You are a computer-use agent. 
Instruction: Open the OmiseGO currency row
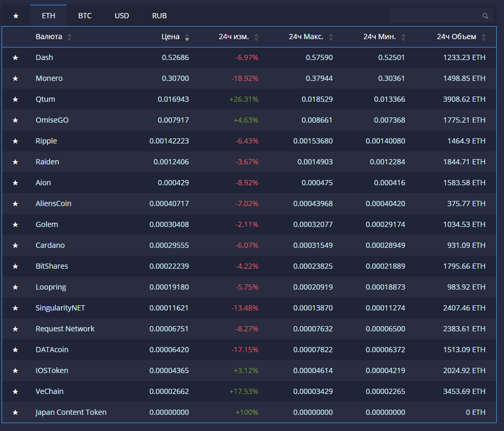249,120
